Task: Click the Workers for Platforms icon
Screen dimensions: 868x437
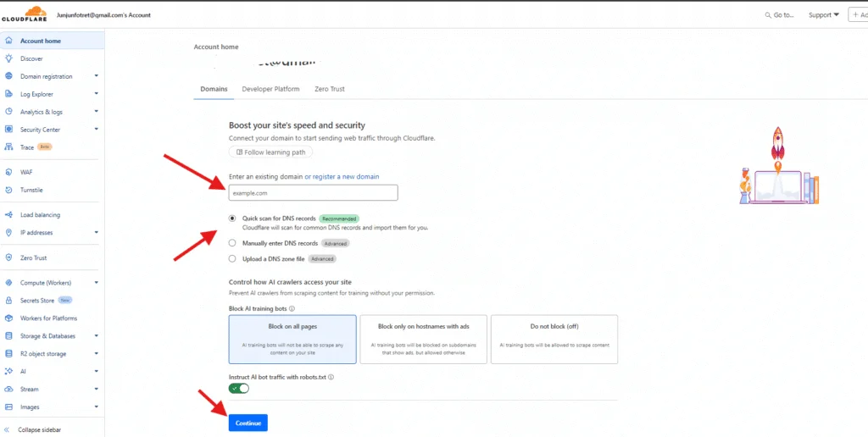Action: [x=8, y=318]
